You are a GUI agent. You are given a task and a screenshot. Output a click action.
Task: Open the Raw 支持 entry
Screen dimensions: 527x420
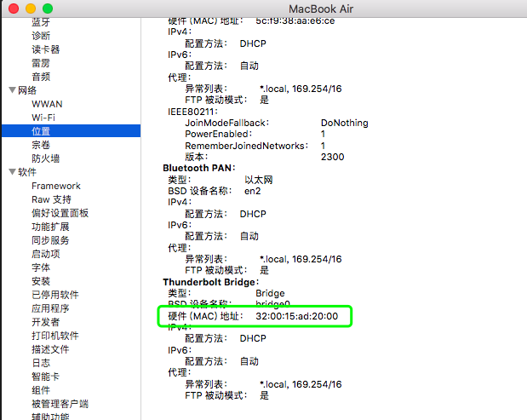(x=51, y=199)
